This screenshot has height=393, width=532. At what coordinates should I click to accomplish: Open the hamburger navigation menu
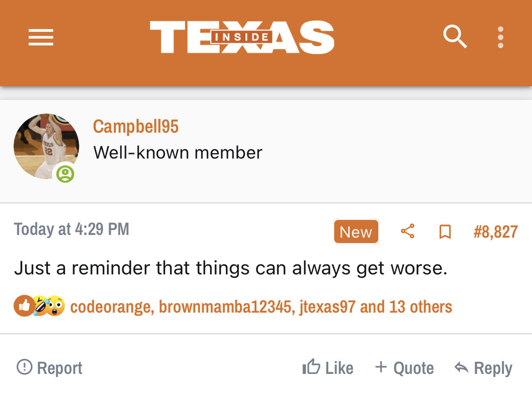40,37
